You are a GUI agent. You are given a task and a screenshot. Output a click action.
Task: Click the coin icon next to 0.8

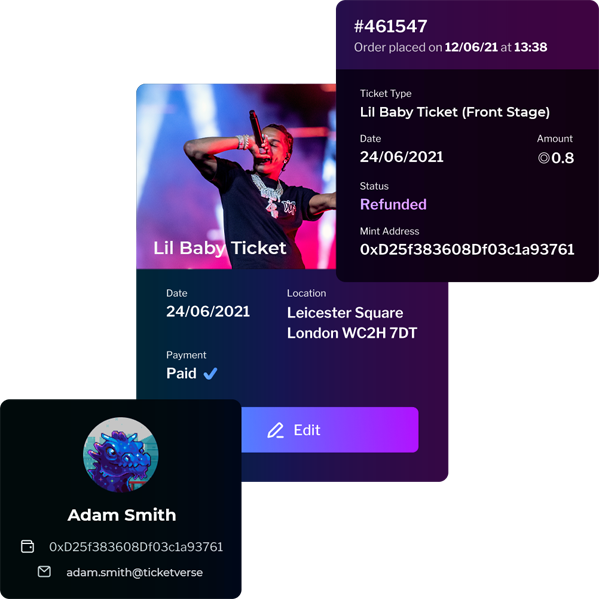click(543, 158)
